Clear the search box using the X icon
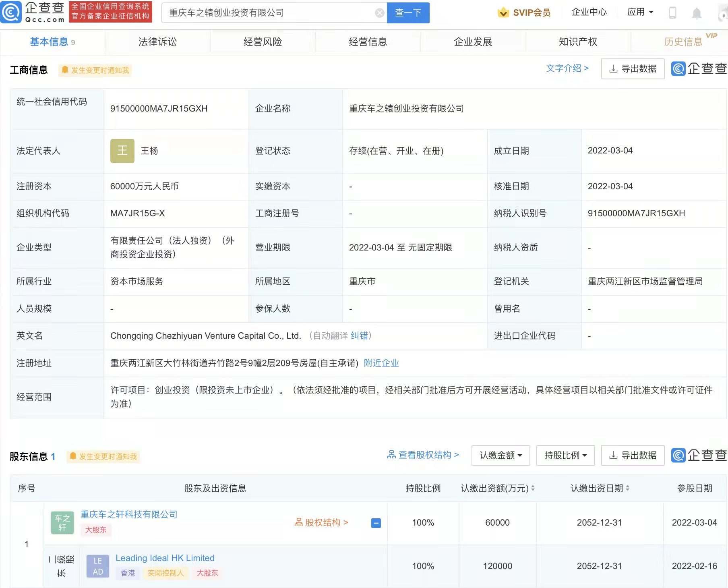 [379, 12]
